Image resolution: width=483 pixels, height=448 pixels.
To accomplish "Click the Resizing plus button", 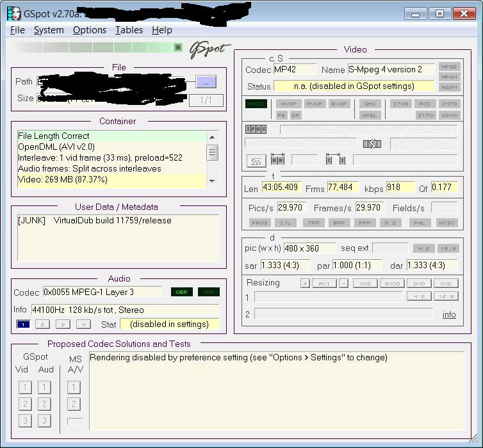I will (306, 284).
